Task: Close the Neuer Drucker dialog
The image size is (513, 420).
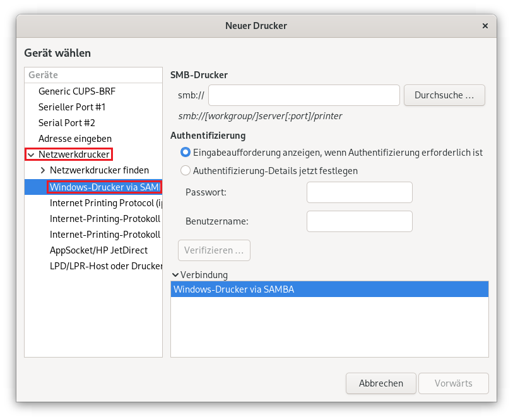Action: (x=485, y=26)
